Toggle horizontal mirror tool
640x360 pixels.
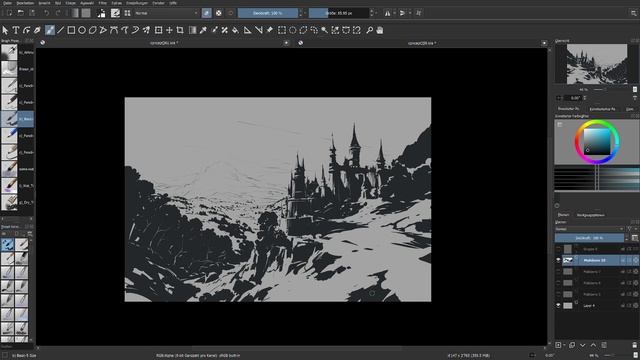(387, 13)
